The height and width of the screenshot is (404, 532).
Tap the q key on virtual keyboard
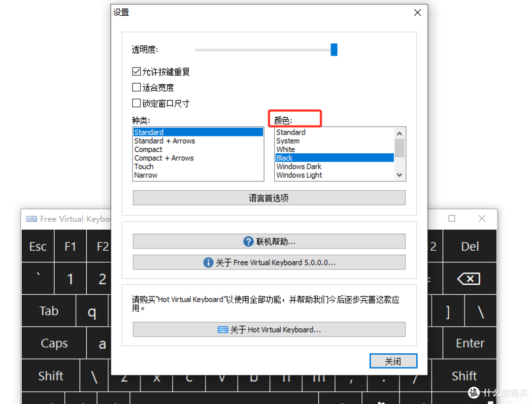(x=92, y=311)
